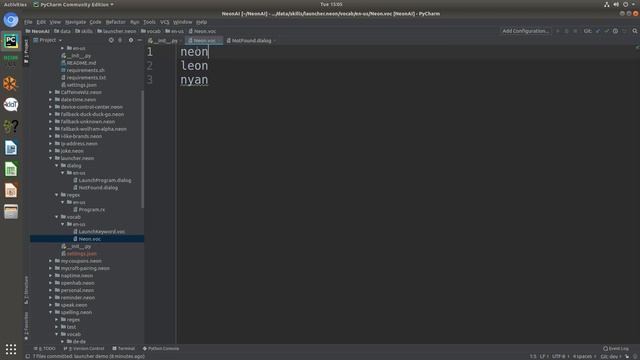Image resolution: width=640 pixels, height=360 pixels.
Task: Collapse the vocab folder under launcher.neon
Action: click(57, 217)
